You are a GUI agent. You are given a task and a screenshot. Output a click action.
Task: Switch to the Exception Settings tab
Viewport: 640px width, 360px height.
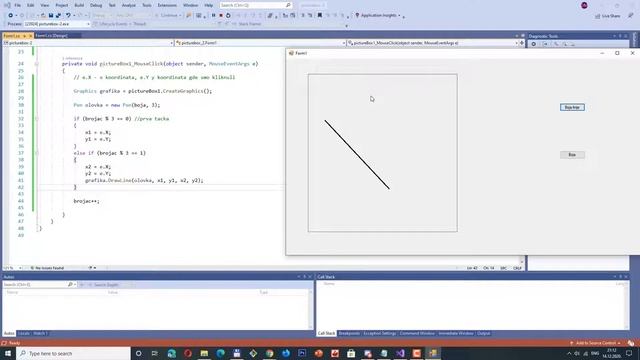[x=380, y=333]
